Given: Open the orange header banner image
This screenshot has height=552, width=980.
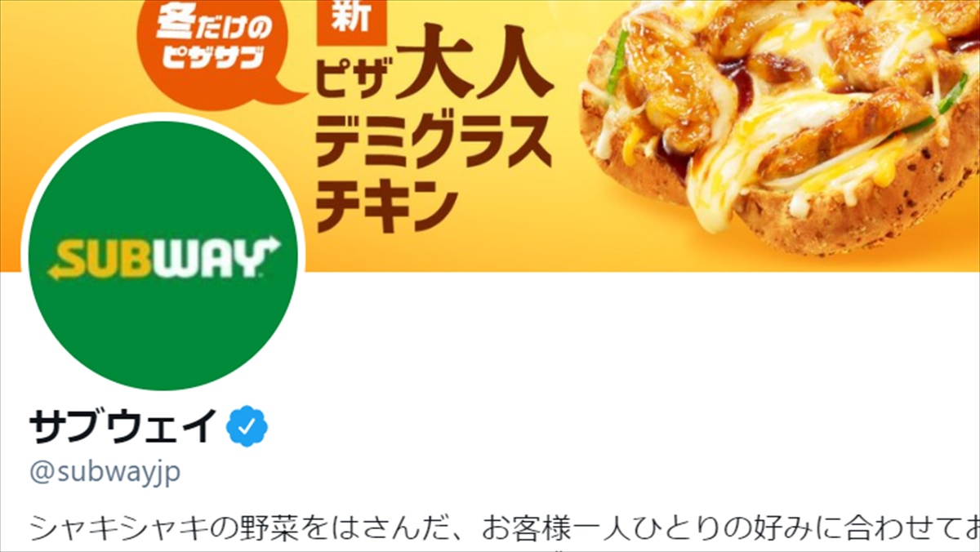Looking at the screenshot, I should point(490,136).
